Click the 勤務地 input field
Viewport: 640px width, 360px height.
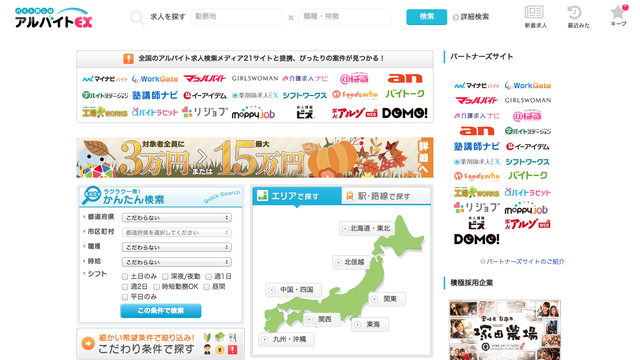(237, 17)
